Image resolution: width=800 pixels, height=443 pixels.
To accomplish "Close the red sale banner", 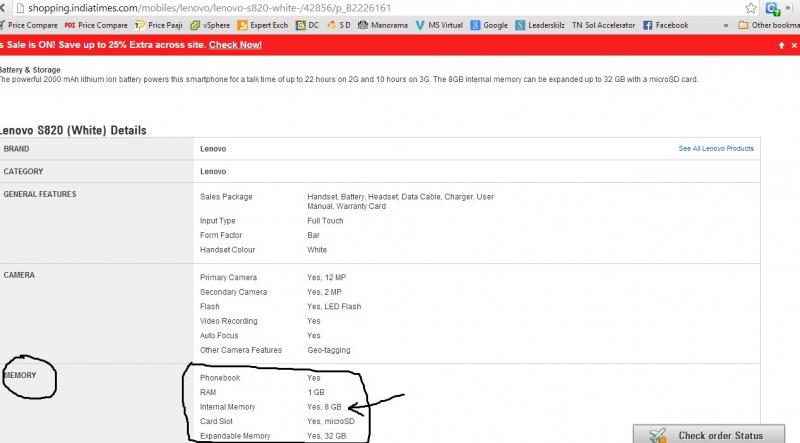I will [x=794, y=45].
